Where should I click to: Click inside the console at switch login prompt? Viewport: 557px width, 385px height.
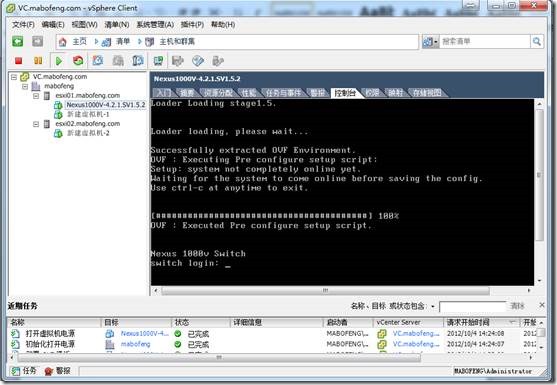coord(228,264)
